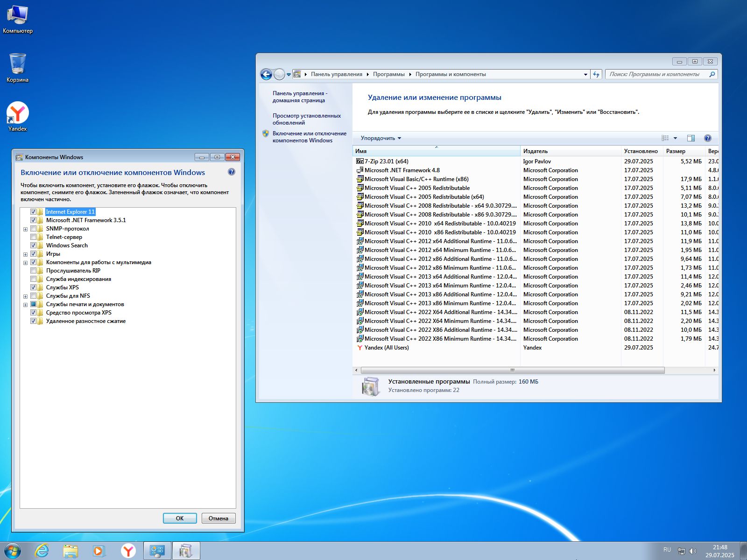Click the Control Panel icon in address bar

297,74
